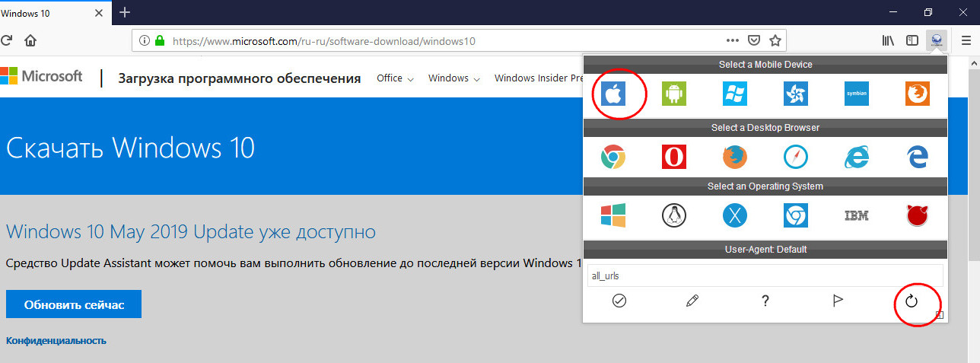
Task: Show site information icon in address bar
Action: [x=145, y=40]
